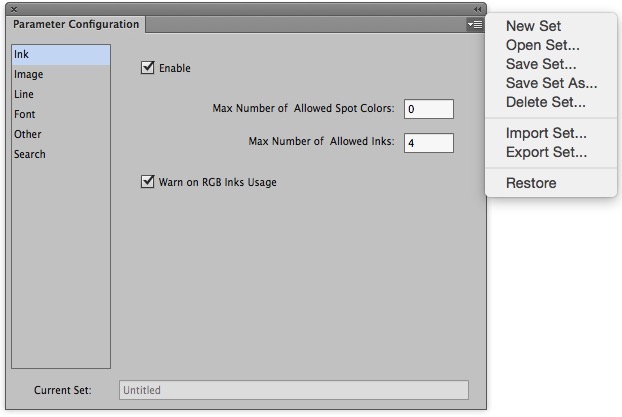622x417 pixels.
Task: Choose Export Set... from flyout menu
Action: pyautogui.click(x=546, y=153)
